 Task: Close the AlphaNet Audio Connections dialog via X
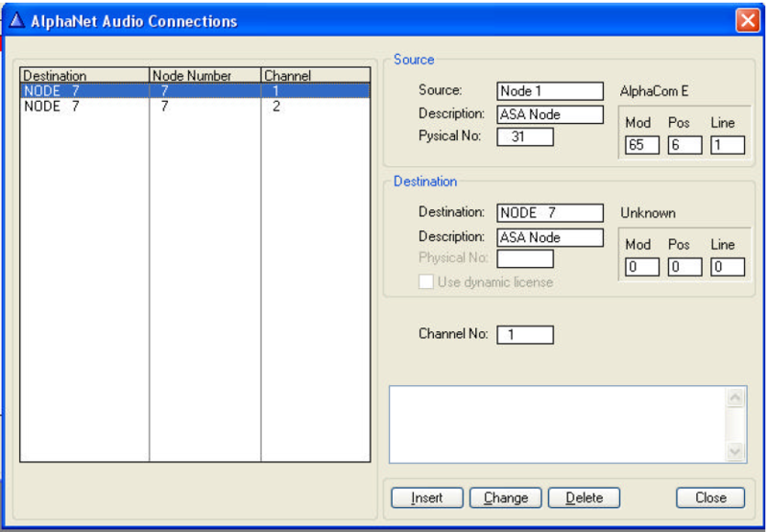tap(748, 20)
